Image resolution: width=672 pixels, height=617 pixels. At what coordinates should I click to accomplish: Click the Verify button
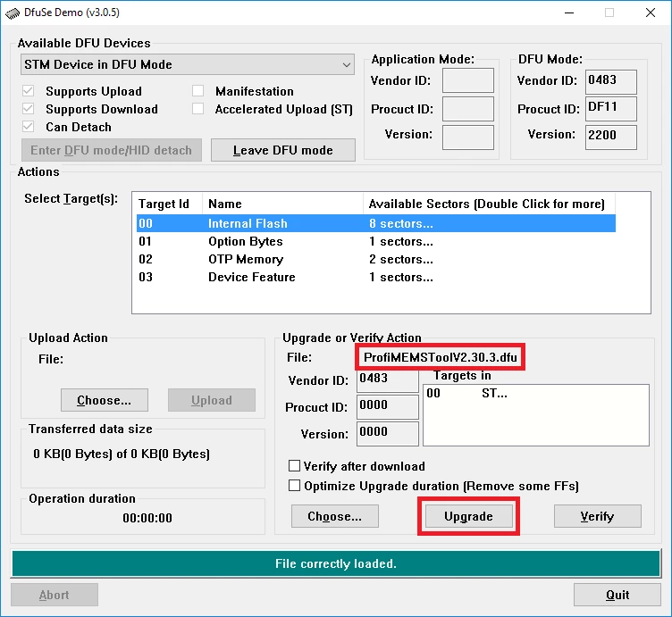tap(598, 516)
